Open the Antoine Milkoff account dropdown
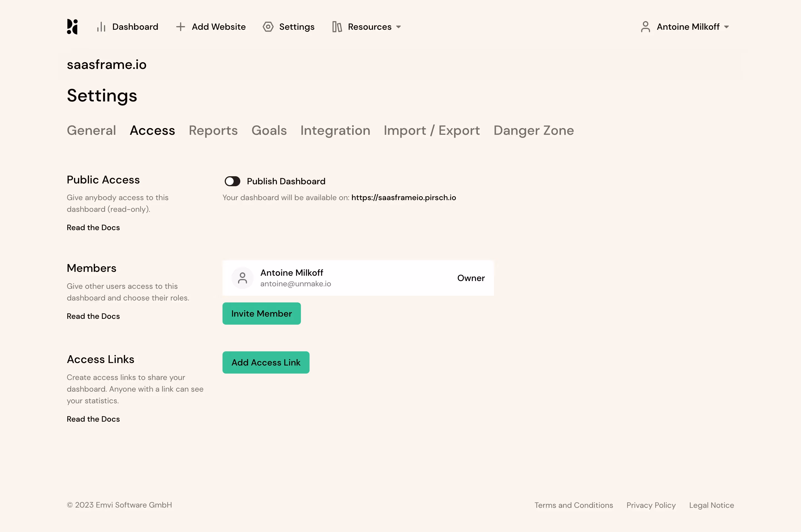 [692, 27]
